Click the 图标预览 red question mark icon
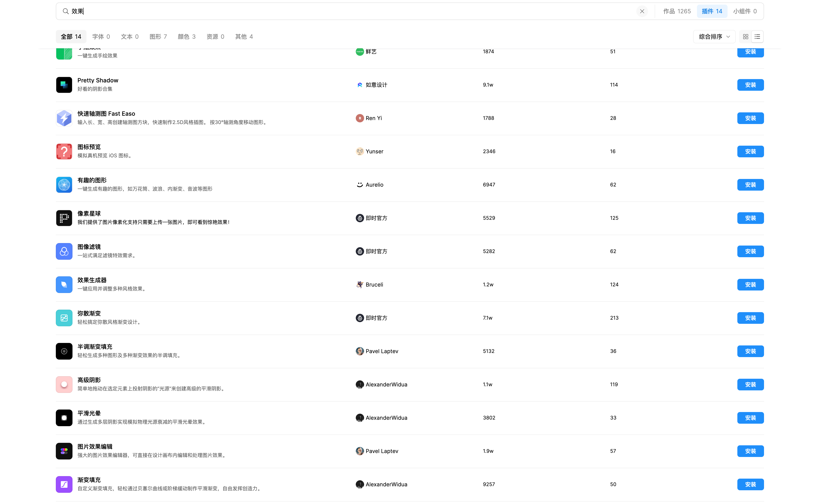 [64, 151]
